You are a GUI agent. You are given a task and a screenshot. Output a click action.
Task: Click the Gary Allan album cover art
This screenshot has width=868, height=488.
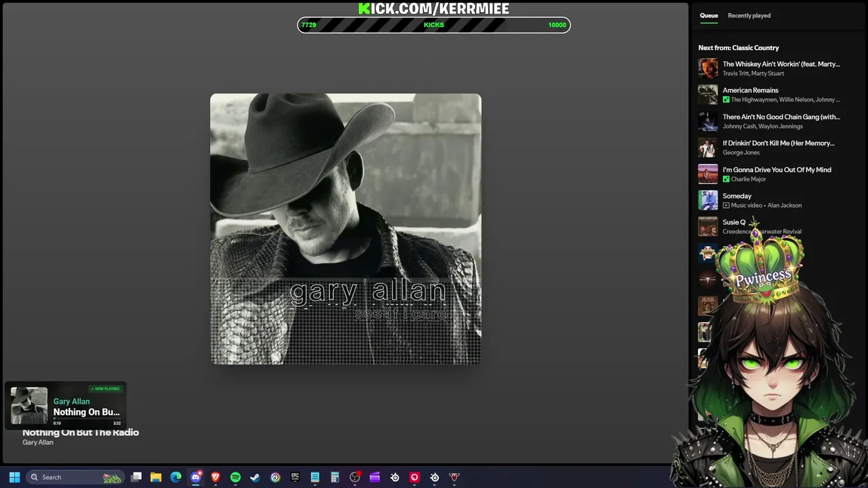[x=346, y=229]
